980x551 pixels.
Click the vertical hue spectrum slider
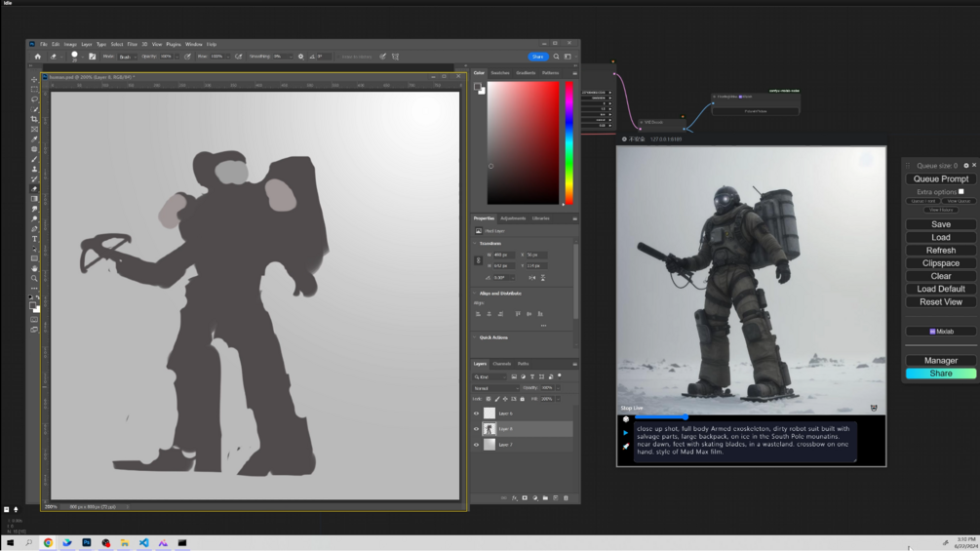click(568, 142)
